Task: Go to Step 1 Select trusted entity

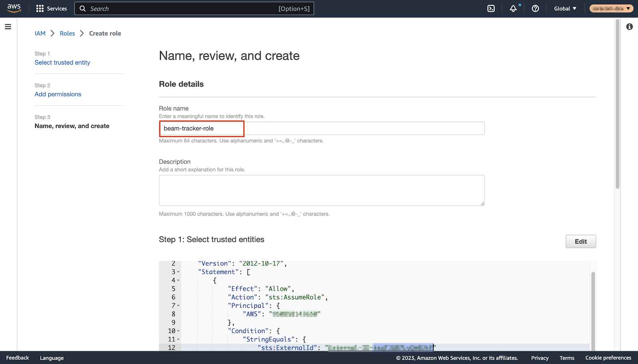Action: [x=62, y=63]
